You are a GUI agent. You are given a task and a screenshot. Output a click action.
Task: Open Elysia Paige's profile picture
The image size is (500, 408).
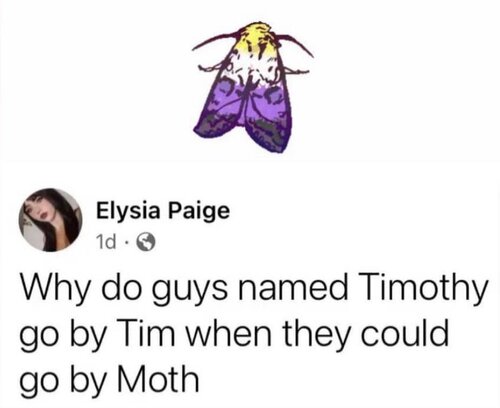(x=50, y=220)
